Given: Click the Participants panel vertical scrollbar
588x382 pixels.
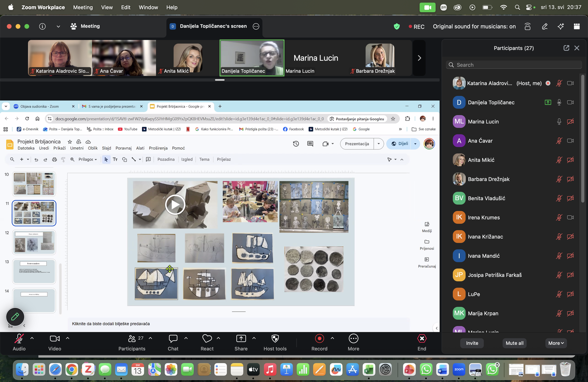Looking at the screenshot, I should [583, 139].
